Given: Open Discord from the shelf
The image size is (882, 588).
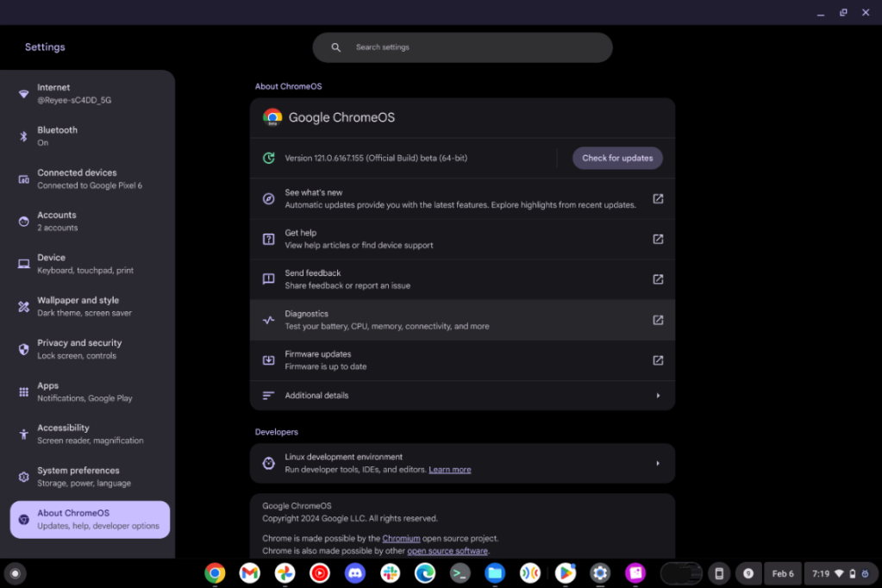Looking at the screenshot, I should [355, 572].
